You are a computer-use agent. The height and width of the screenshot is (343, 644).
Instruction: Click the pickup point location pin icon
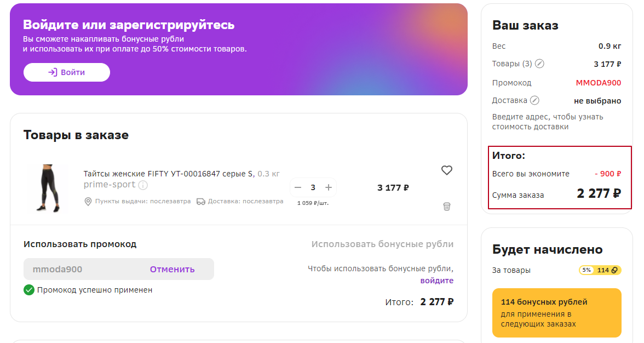pyautogui.click(x=88, y=202)
